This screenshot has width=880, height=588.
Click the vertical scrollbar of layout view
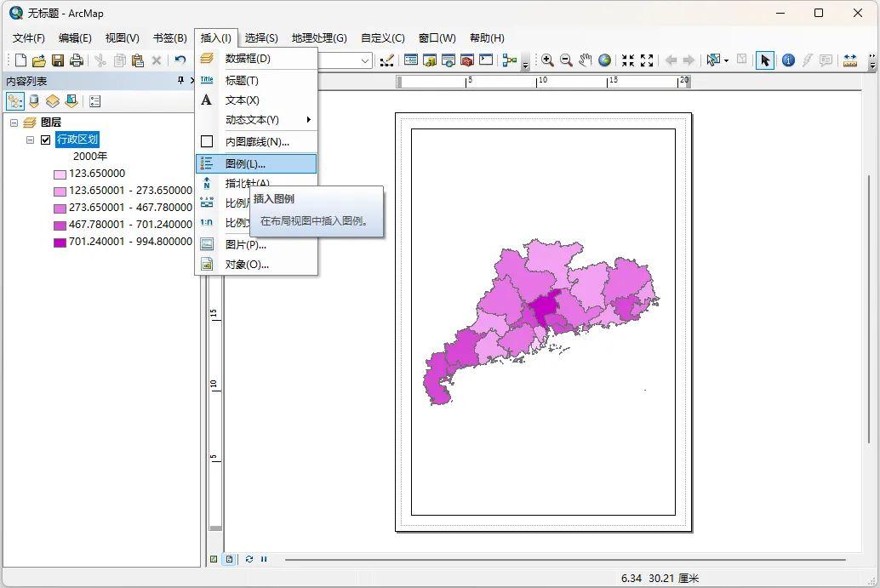pyautogui.click(x=869, y=309)
